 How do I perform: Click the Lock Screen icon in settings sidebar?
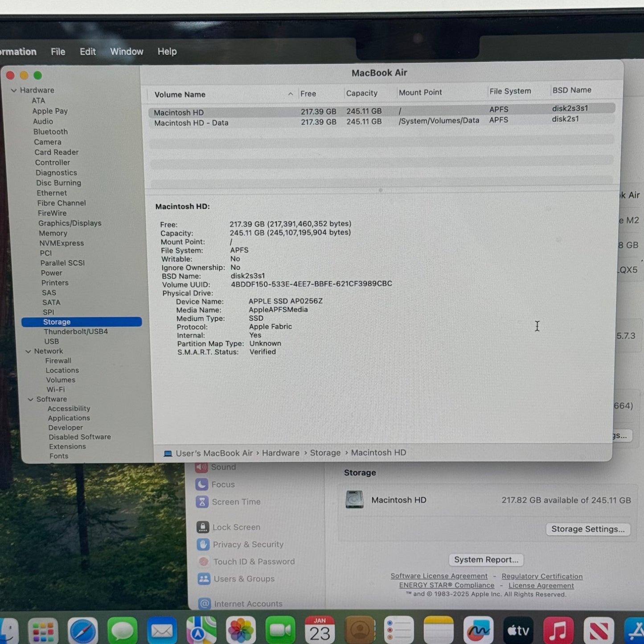(x=203, y=527)
